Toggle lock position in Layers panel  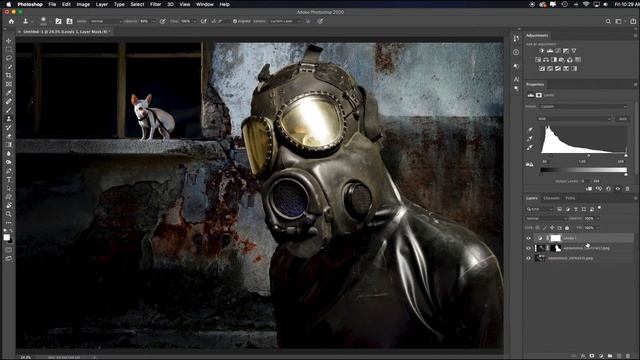(552, 228)
